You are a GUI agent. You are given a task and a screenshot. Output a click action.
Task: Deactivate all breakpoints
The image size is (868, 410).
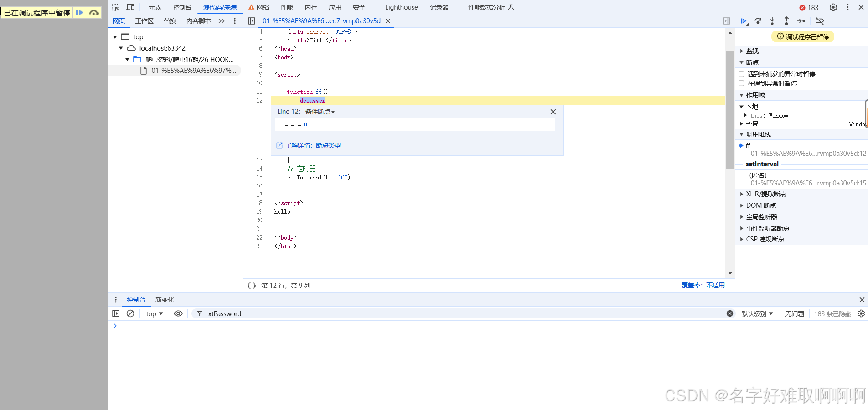coord(820,21)
